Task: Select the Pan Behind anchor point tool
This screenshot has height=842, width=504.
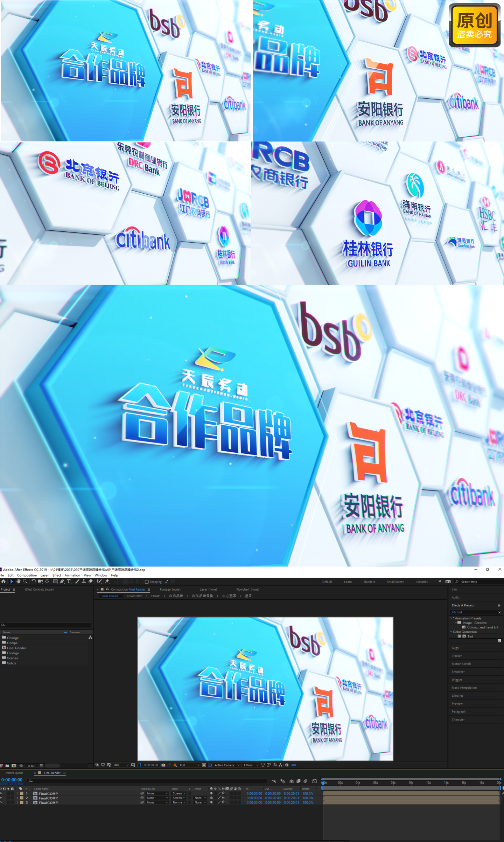Action: click(47, 582)
